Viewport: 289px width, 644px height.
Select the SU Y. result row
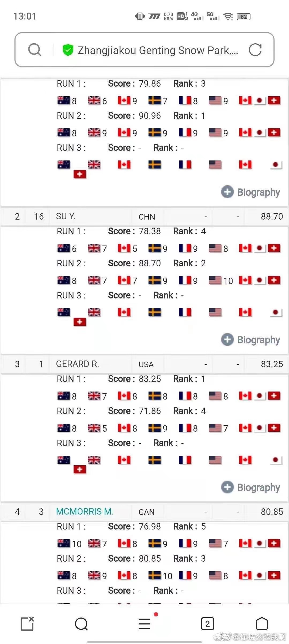[x=144, y=216]
